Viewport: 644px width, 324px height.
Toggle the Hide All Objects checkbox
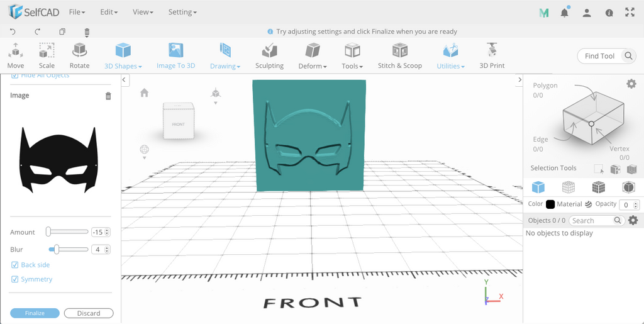[x=15, y=75]
